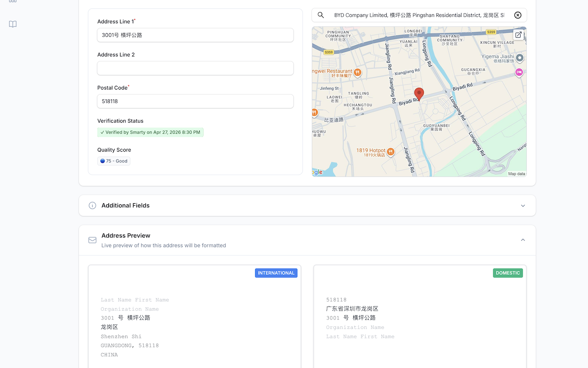Click the INTERNATIONAL preview badge
588x368 pixels.
point(276,273)
